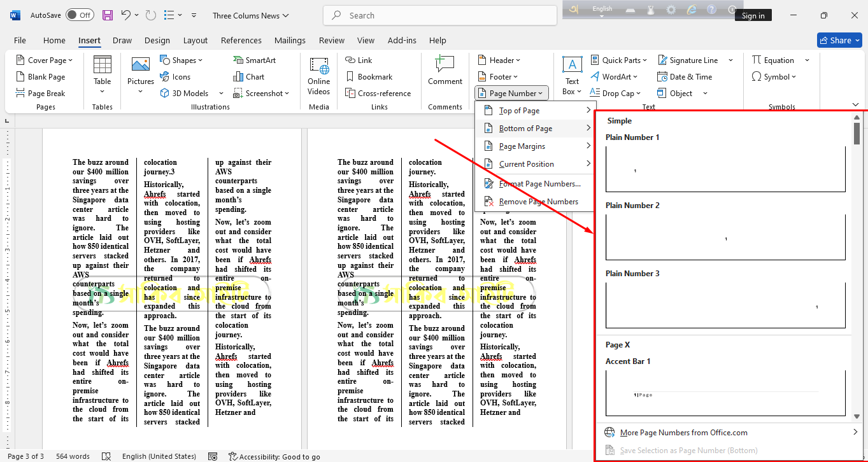Viewport: 868px width, 462px height.
Task: Insert a Table from ribbon
Action: tap(102, 74)
